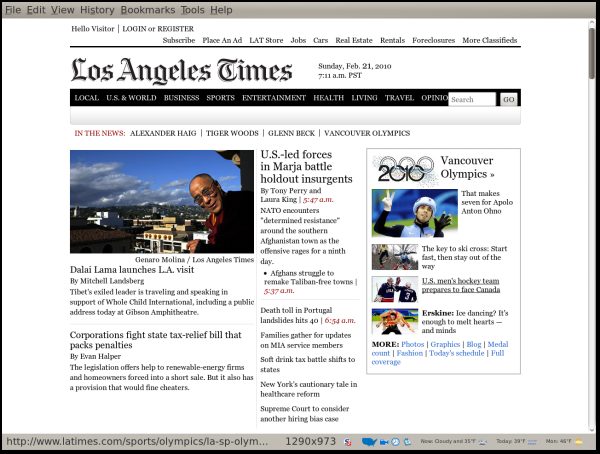The image size is (600, 454).
Task: Click the vertical scrollbar thumb
Action: pos(592,53)
